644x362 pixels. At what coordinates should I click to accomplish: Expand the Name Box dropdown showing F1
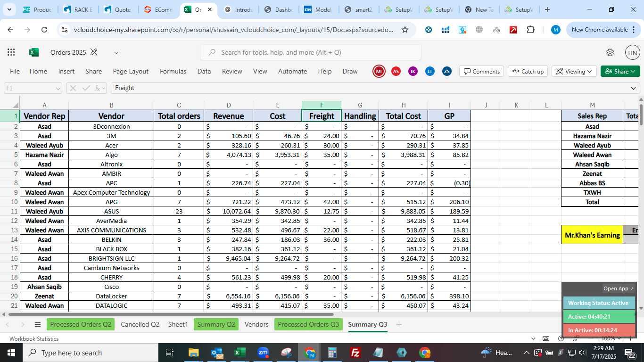tap(58, 88)
